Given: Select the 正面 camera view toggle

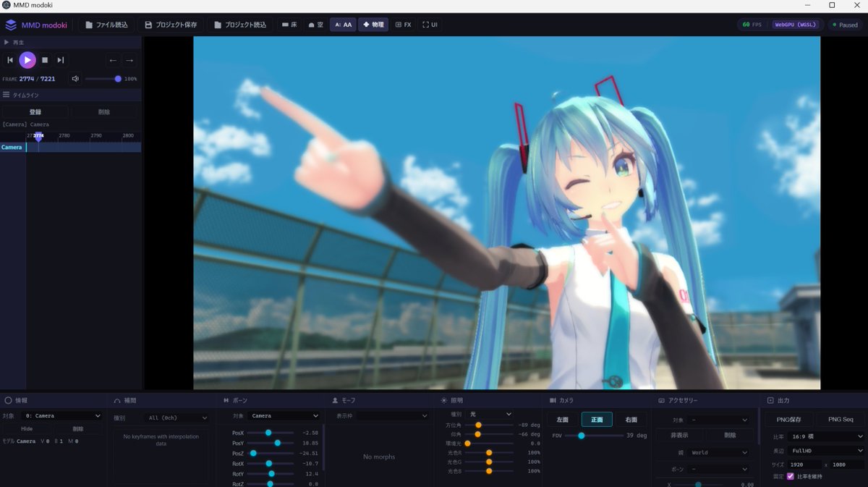Looking at the screenshot, I should tap(596, 419).
